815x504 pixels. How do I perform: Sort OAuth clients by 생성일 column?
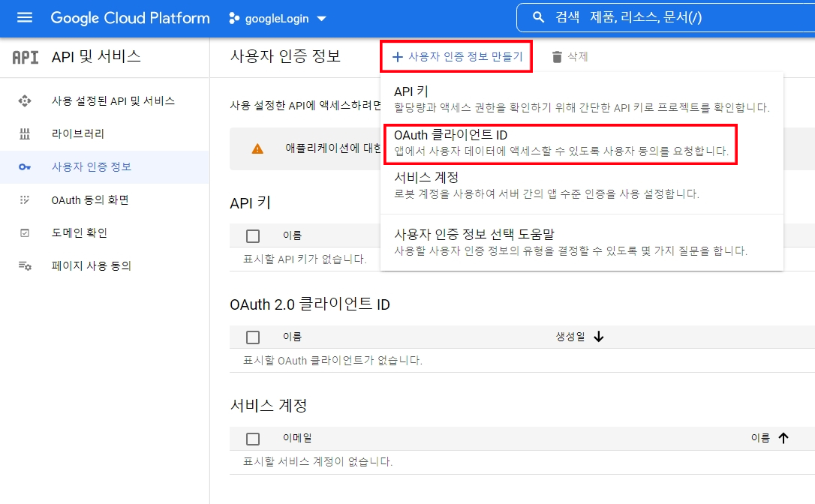pos(570,337)
